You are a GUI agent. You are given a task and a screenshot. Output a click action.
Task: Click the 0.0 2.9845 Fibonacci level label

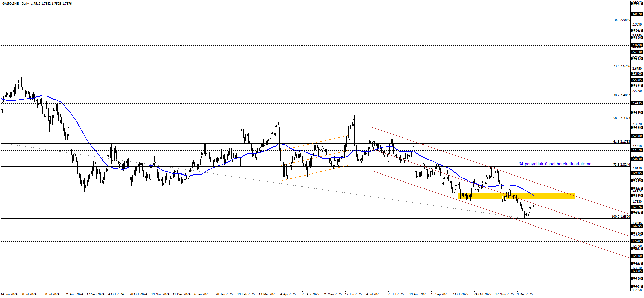(622, 20)
